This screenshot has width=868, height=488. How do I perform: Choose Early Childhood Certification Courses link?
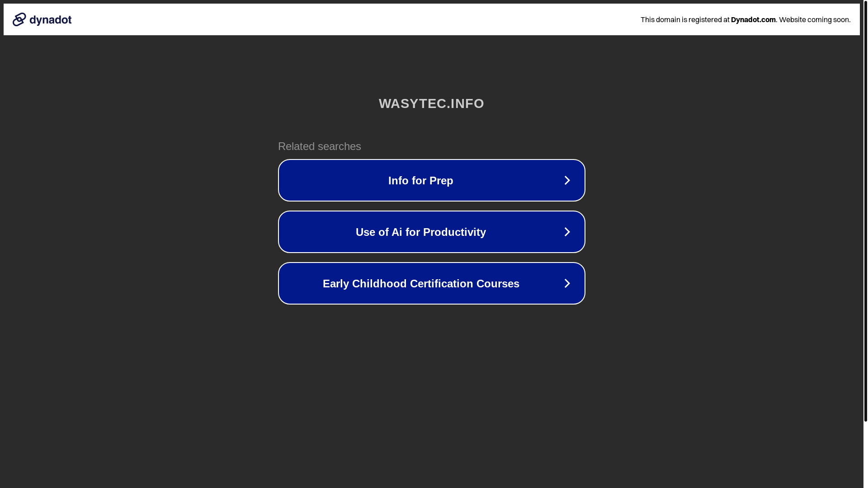431,283
